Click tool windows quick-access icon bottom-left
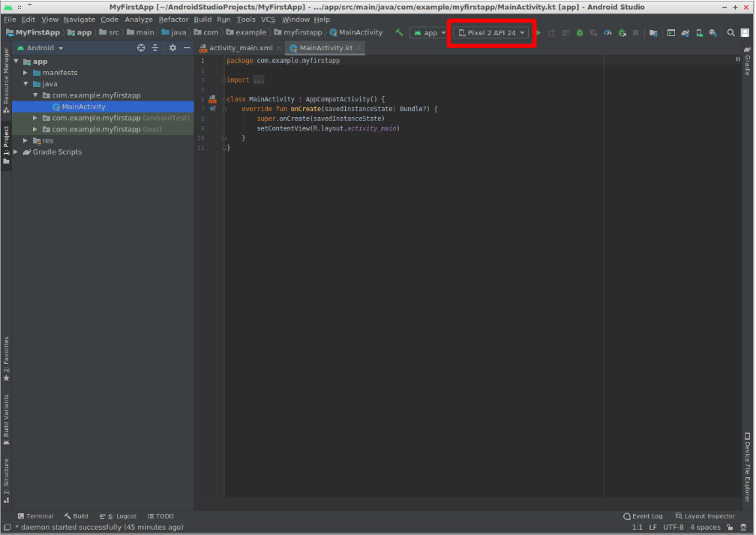 coord(7,527)
